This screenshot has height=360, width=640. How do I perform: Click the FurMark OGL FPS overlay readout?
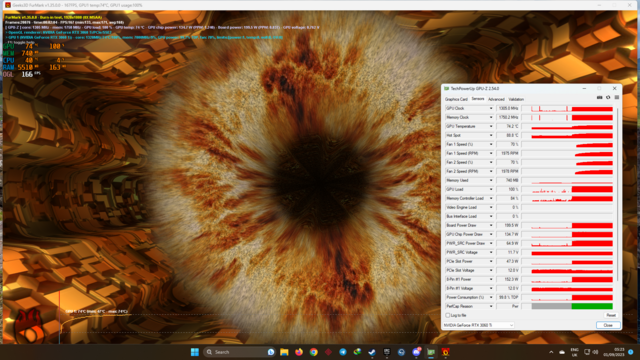22,74
